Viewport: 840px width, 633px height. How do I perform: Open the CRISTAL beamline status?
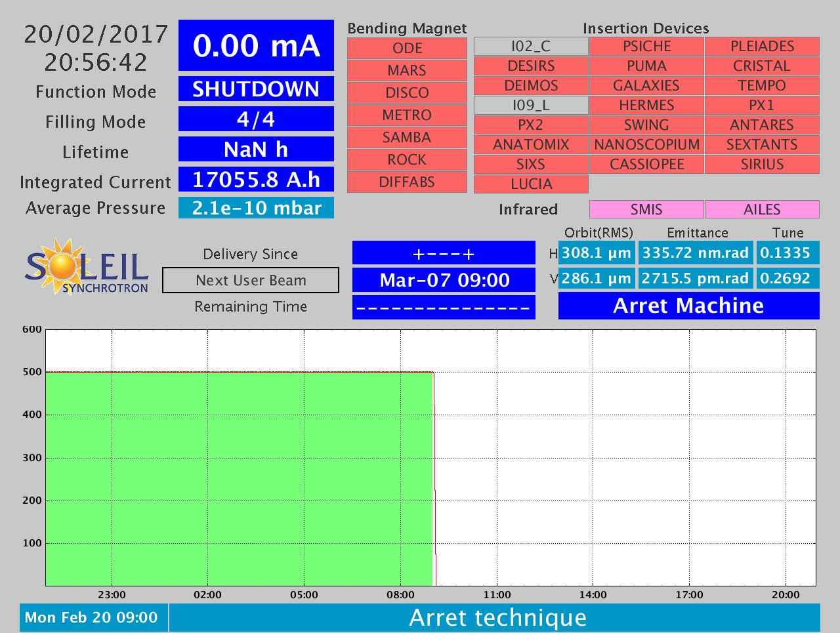[x=762, y=66]
